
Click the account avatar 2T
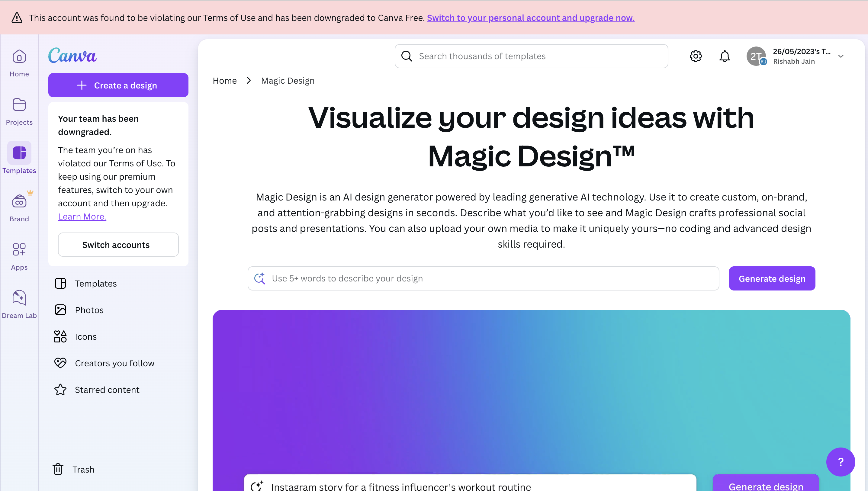point(756,56)
